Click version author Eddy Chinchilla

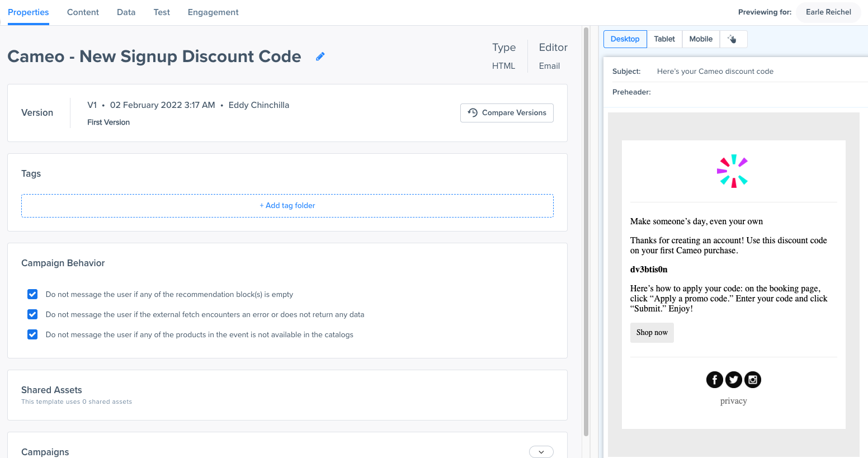pos(259,105)
